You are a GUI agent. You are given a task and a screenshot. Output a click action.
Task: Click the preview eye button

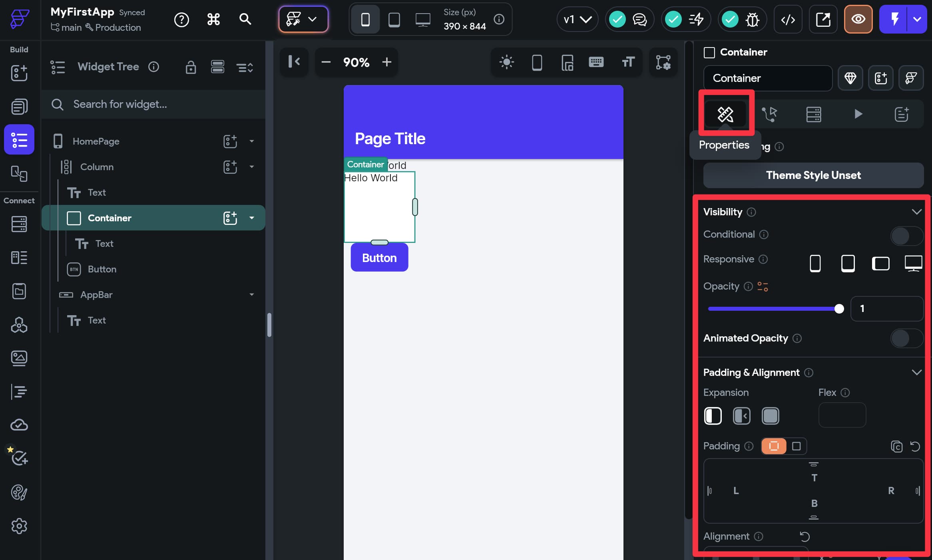858,19
